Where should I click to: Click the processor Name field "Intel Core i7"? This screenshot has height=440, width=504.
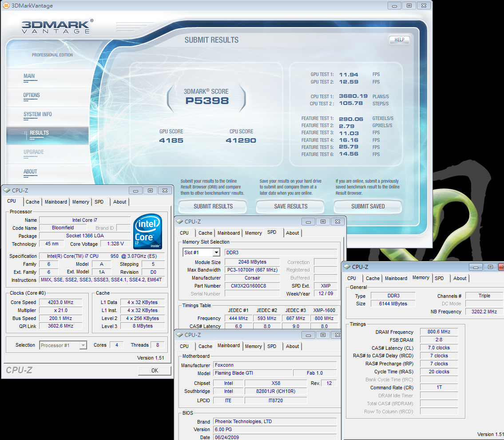point(85,220)
